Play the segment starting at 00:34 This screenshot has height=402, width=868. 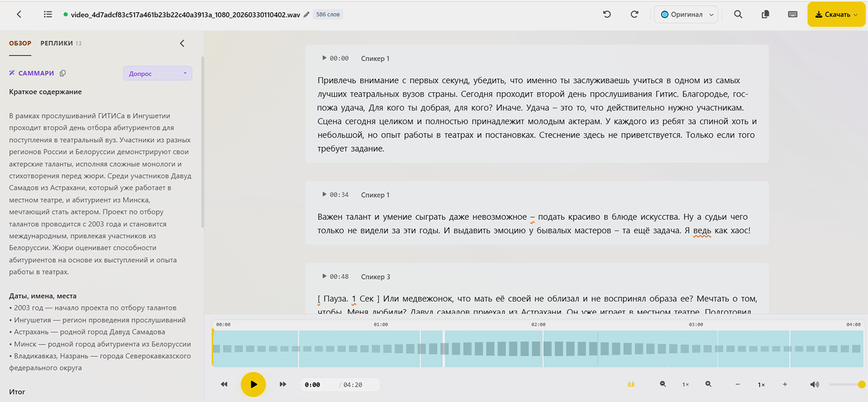coord(324,195)
